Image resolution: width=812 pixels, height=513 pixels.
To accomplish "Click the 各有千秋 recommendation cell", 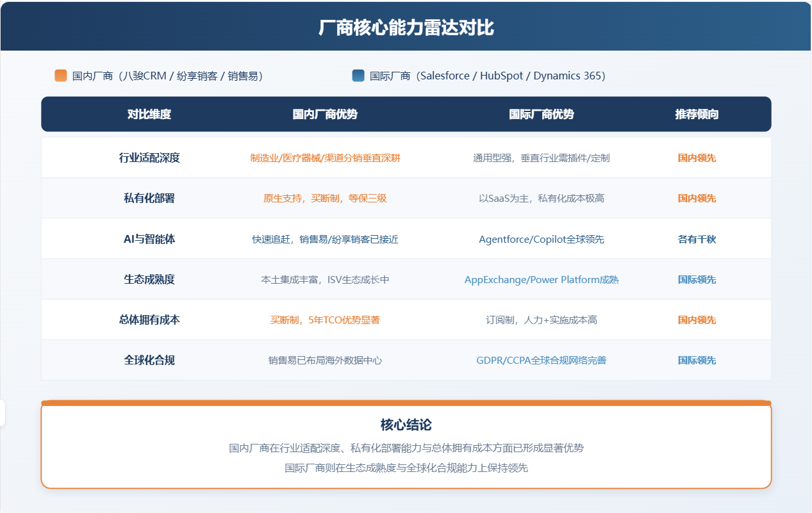I will tap(697, 240).
